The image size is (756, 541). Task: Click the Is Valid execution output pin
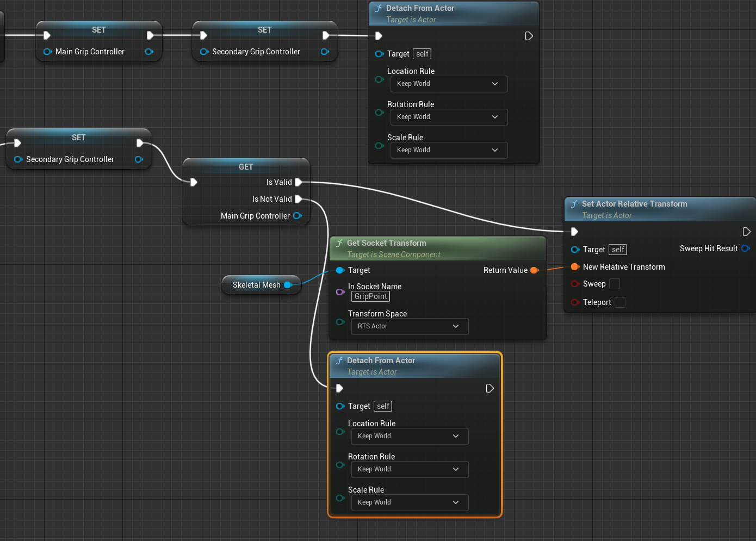pyautogui.click(x=298, y=182)
